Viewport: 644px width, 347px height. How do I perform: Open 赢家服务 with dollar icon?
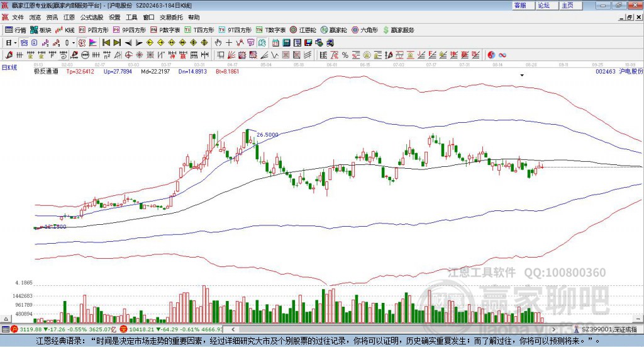[398, 30]
